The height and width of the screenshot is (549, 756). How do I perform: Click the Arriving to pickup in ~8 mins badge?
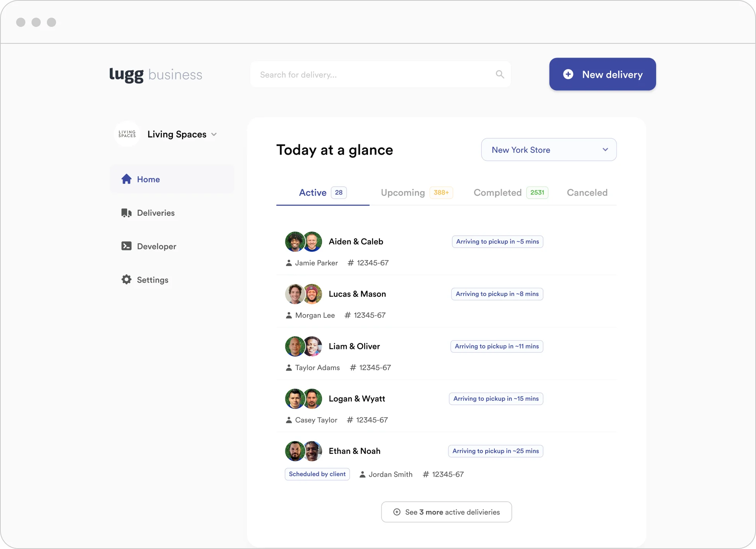tap(497, 294)
